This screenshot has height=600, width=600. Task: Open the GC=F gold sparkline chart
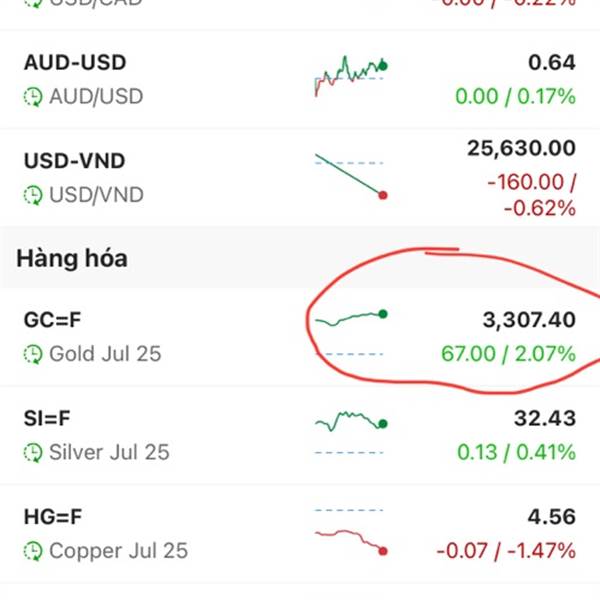pyautogui.click(x=351, y=333)
